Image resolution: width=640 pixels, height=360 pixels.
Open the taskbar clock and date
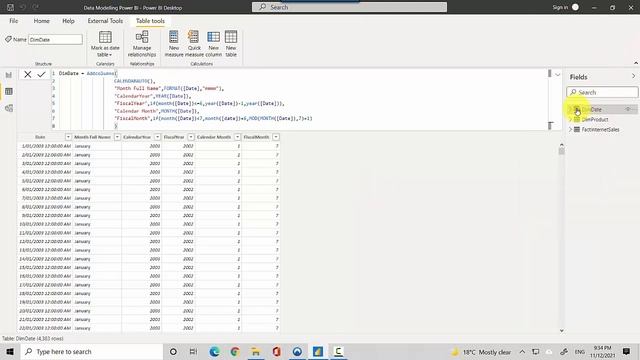(x=602, y=351)
